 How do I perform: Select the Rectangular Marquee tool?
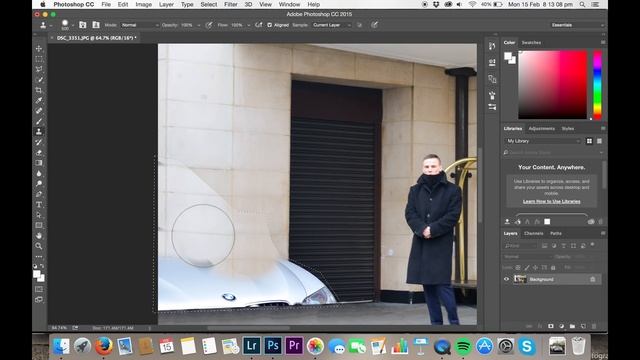pyautogui.click(x=39, y=59)
